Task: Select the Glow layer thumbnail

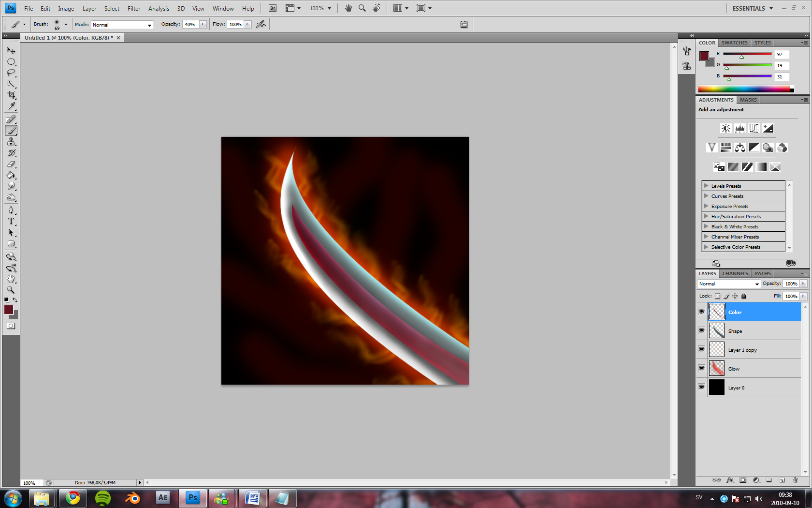Action: click(x=716, y=368)
